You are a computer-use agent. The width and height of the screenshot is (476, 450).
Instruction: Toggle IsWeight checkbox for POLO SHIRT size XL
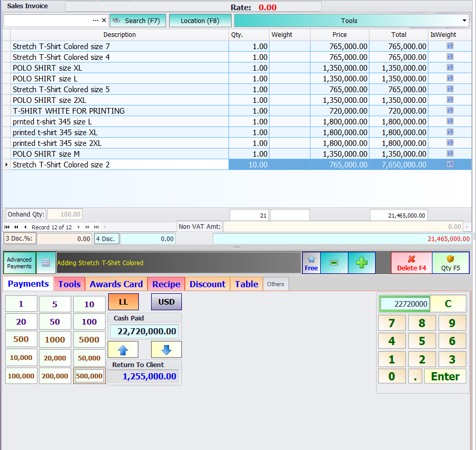pos(450,68)
